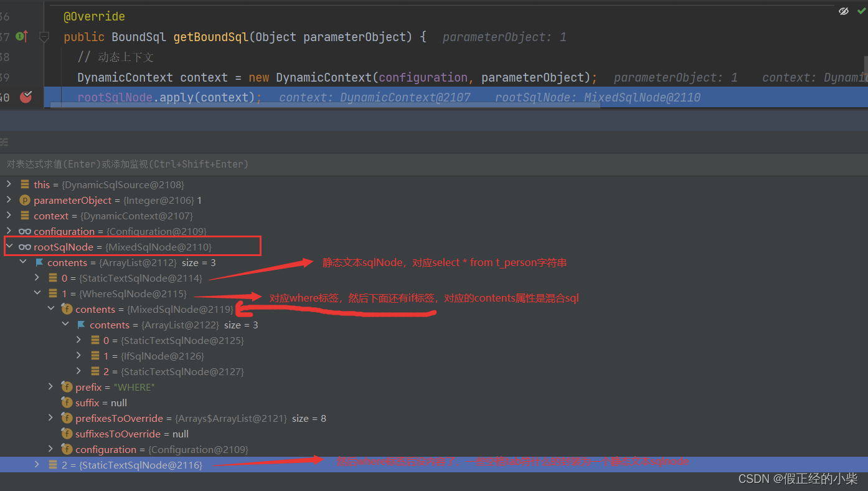Click the @Override annotation in code
The width and height of the screenshot is (868, 491).
pyautogui.click(x=94, y=16)
